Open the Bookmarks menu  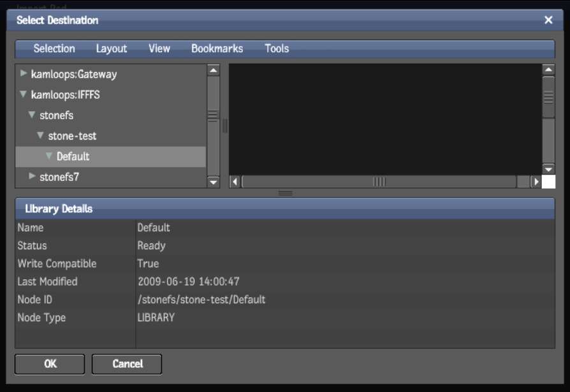click(217, 48)
